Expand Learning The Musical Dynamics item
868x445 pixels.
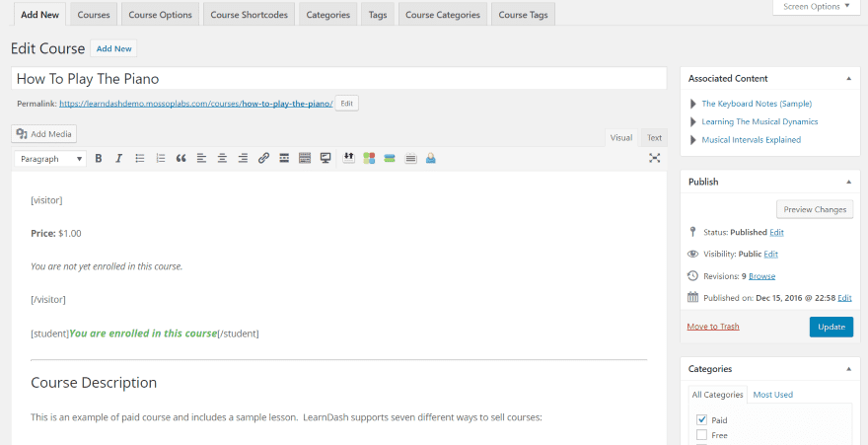pyautogui.click(x=693, y=121)
